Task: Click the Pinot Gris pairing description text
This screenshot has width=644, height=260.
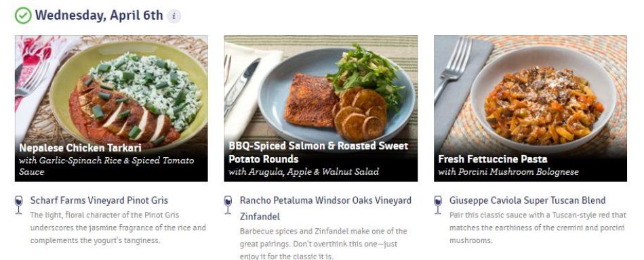Action: [x=118, y=227]
